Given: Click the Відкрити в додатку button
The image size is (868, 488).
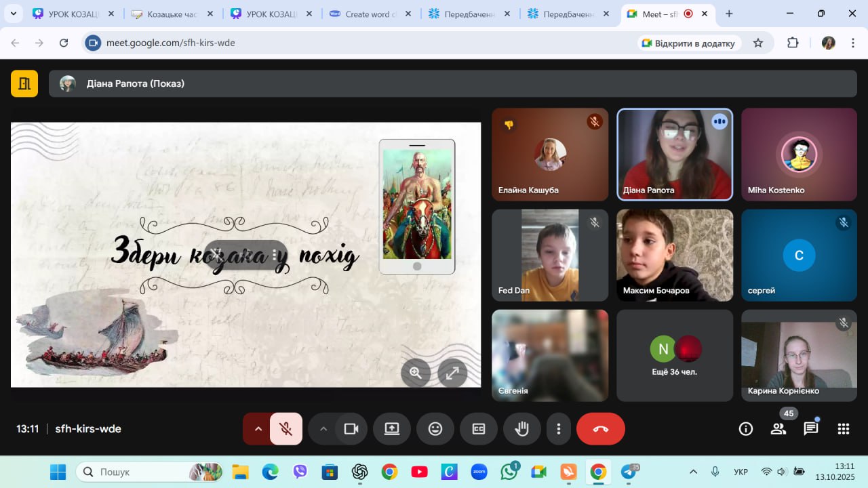Looking at the screenshot, I should click(x=688, y=43).
